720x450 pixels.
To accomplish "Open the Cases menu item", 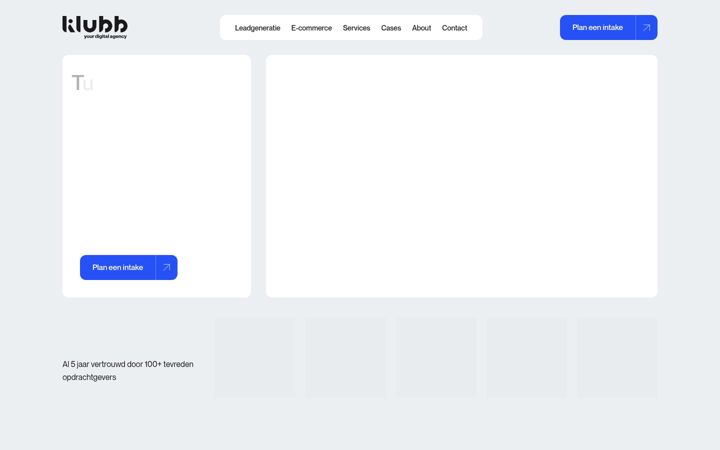I will [391, 28].
